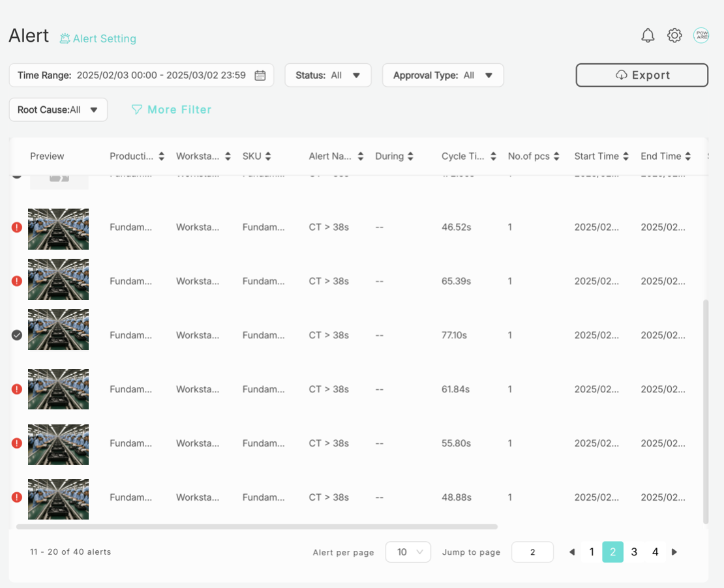The width and height of the screenshot is (724, 588).
Task: Click red alert icon beside 46.52s row
Action: coord(16,227)
